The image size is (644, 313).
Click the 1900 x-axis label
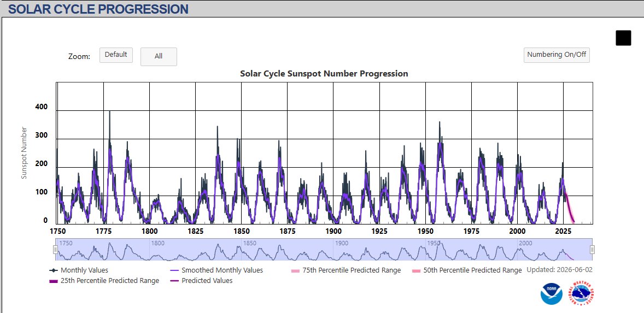click(x=333, y=231)
